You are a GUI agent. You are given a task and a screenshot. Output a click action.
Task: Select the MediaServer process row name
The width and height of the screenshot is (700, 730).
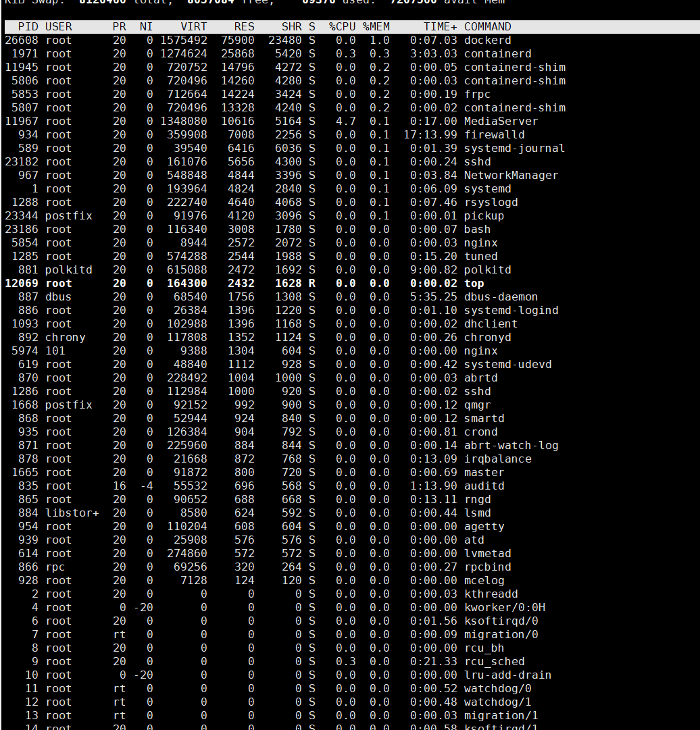click(x=501, y=122)
